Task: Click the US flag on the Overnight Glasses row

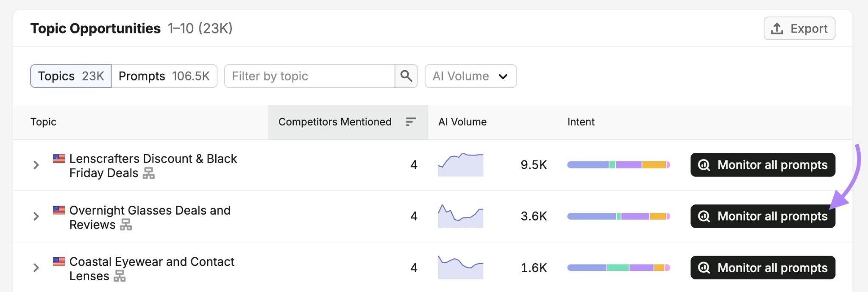Action: [x=59, y=210]
